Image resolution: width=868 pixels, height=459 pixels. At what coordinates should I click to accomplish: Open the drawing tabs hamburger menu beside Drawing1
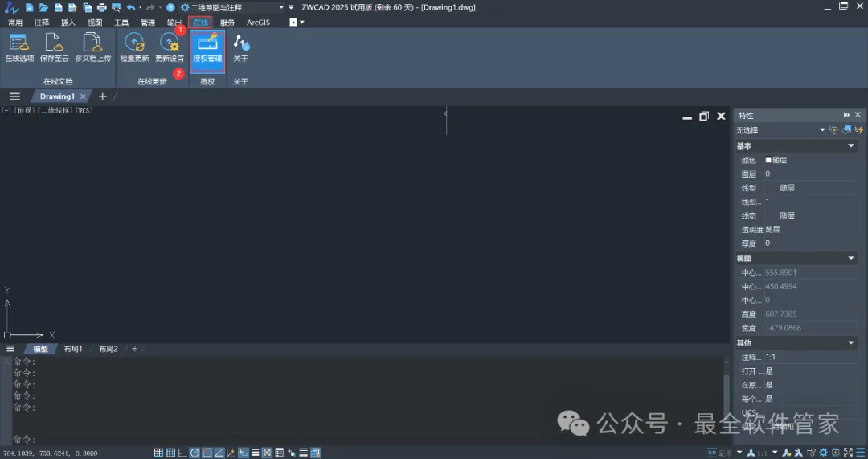point(15,96)
